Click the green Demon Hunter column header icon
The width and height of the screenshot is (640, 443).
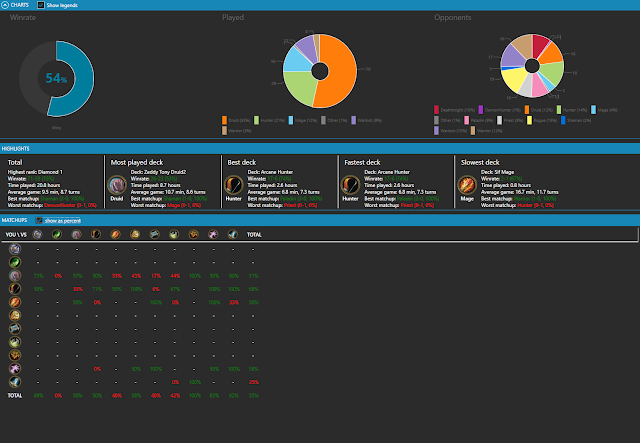(57, 234)
